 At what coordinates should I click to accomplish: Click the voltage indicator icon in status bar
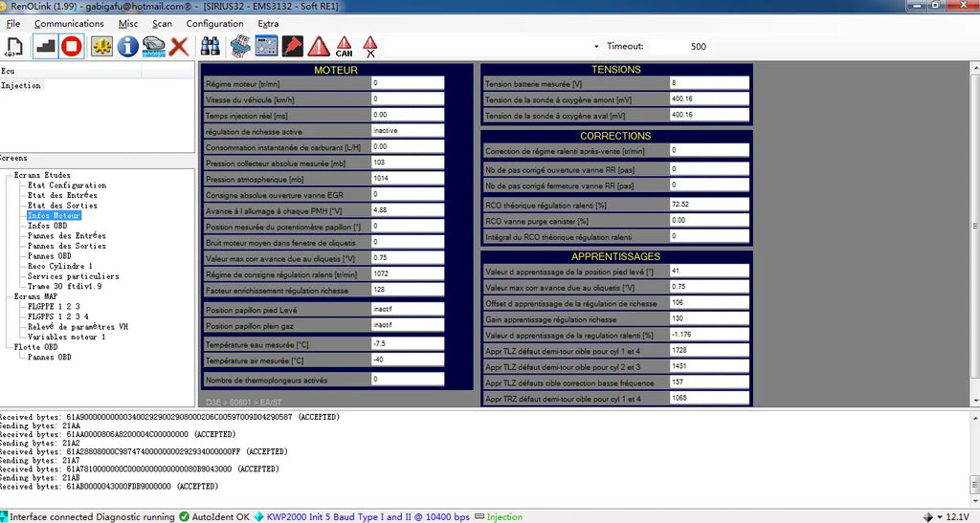(x=927, y=516)
